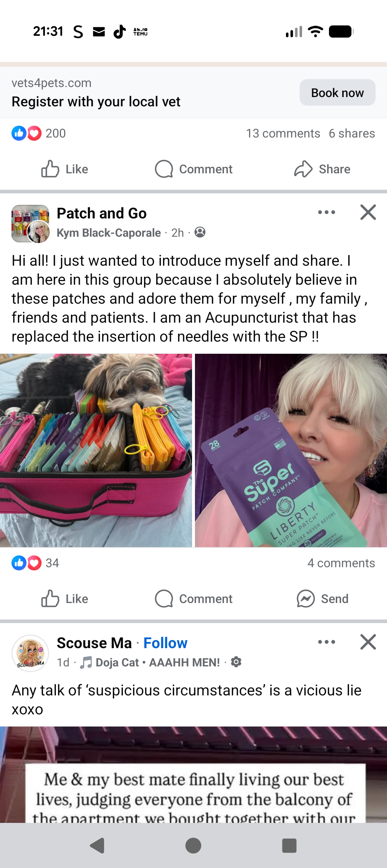
Task: Like the Patch and Go post
Action: [64, 599]
